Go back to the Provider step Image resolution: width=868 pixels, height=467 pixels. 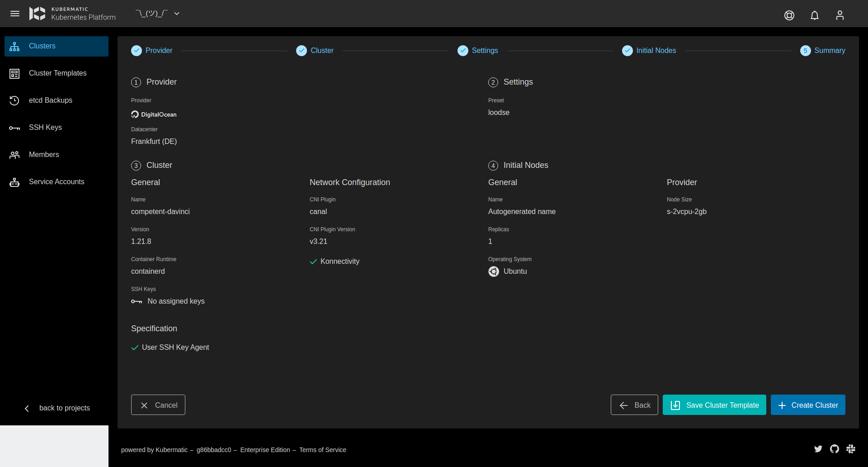151,50
